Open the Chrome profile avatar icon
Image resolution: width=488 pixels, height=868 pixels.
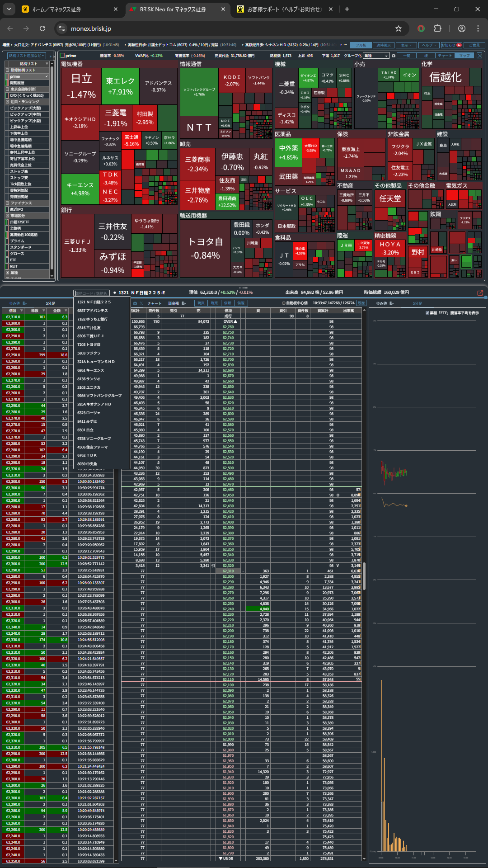click(x=462, y=28)
